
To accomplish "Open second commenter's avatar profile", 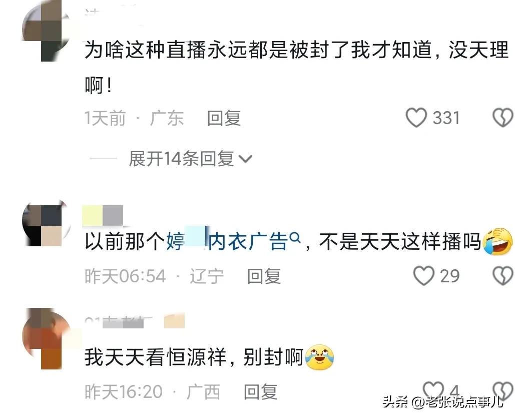I will coord(47,224).
